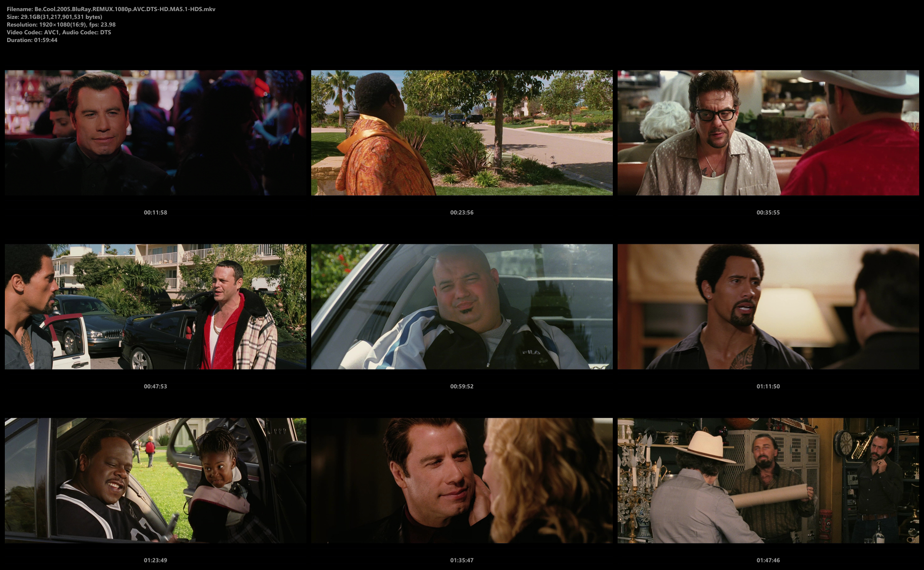Open the diner thumbnail with glasses-wearing man

[x=768, y=133]
